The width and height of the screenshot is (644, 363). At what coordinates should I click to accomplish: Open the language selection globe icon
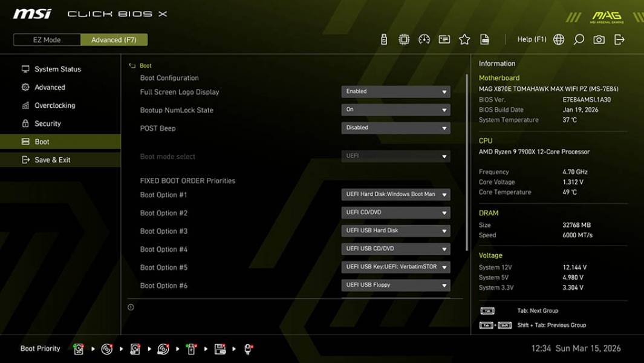[x=559, y=39]
